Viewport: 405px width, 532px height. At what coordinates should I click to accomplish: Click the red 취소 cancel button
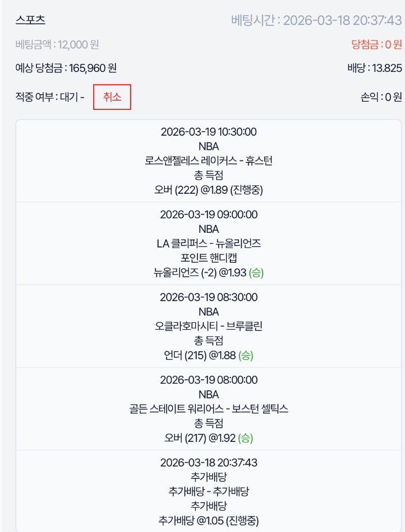pyautogui.click(x=112, y=97)
